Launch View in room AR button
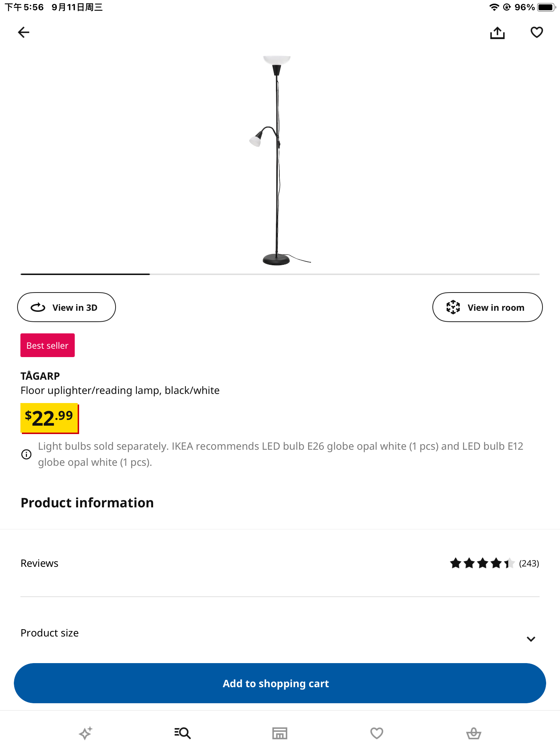This screenshot has height=747, width=560. (487, 307)
